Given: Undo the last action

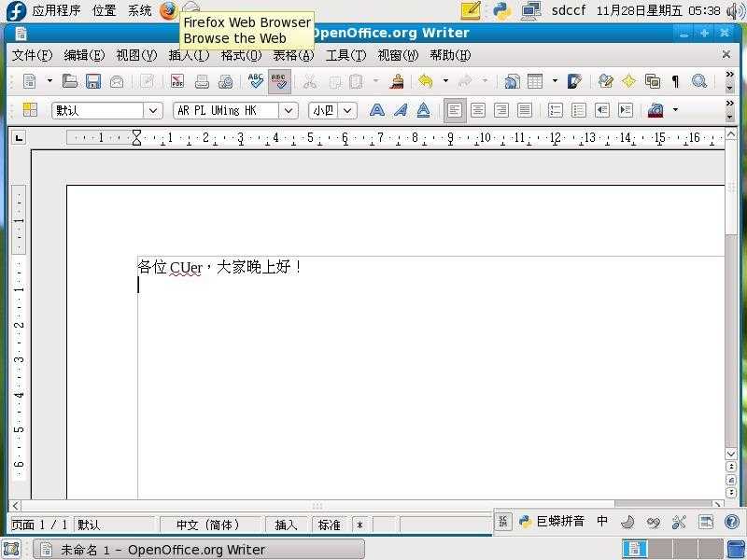Looking at the screenshot, I should click(x=425, y=81).
